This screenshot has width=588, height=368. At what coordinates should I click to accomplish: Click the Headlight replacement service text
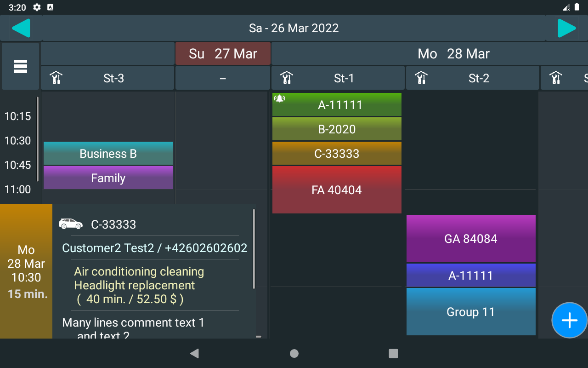pos(135,285)
